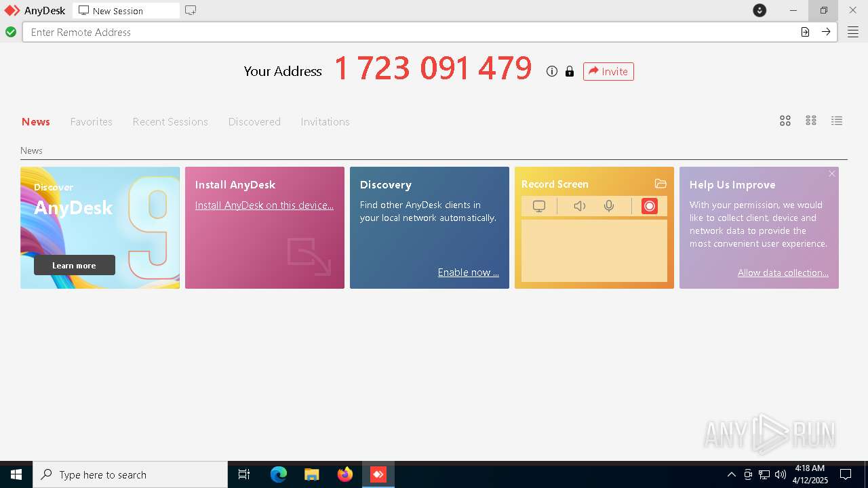Click the Discovery card heading

tap(386, 184)
